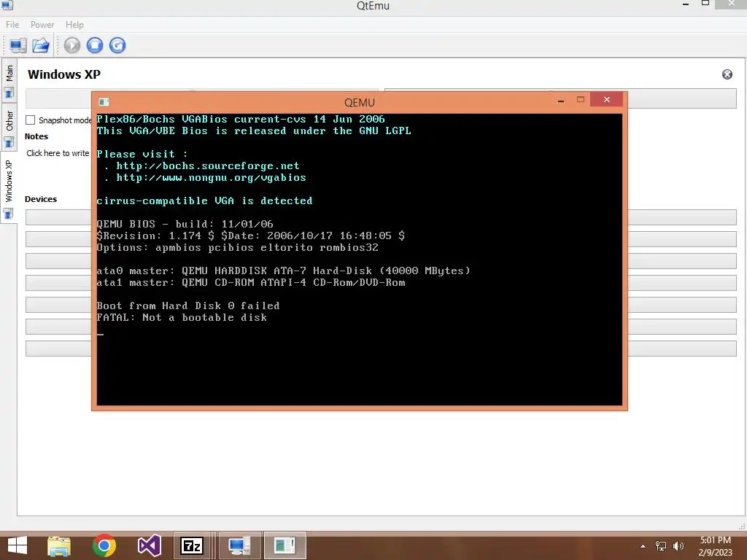Open Visual Studio from the taskbar
Screen dimensions: 747x560
click(x=149, y=545)
